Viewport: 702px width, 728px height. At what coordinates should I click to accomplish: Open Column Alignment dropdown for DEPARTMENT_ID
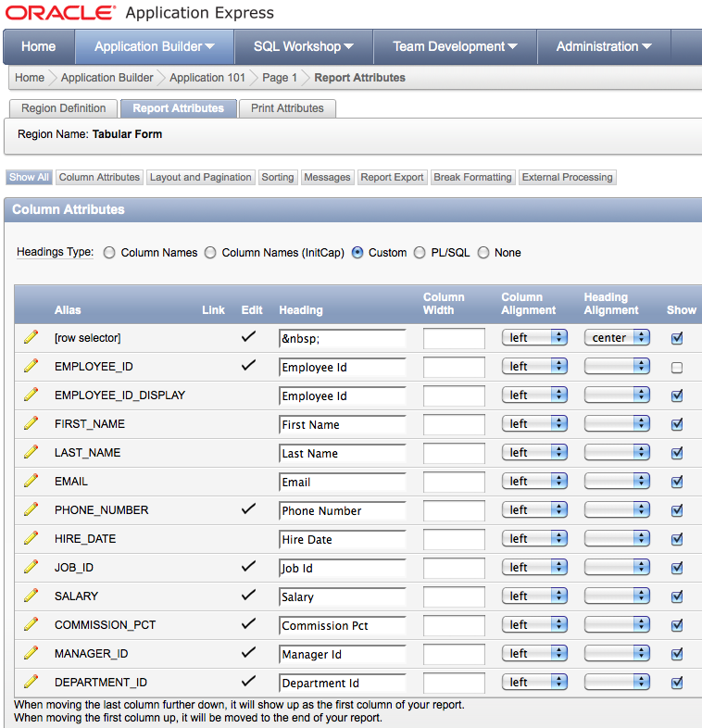pyautogui.click(x=534, y=683)
